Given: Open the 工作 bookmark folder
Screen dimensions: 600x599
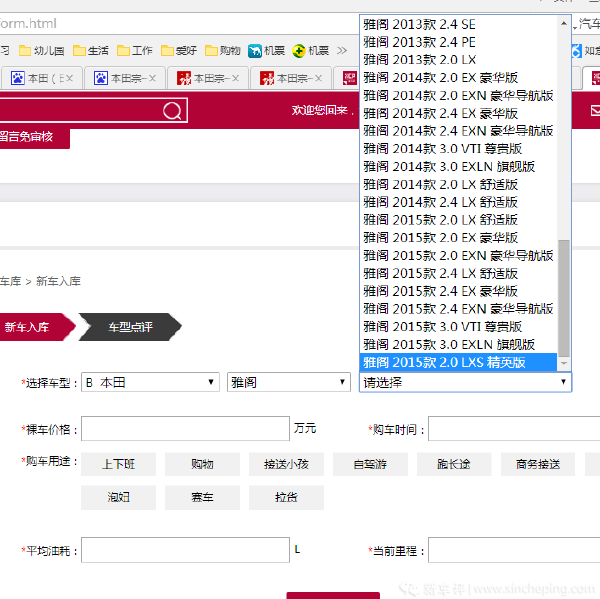Looking at the screenshot, I should click(135, 51).
